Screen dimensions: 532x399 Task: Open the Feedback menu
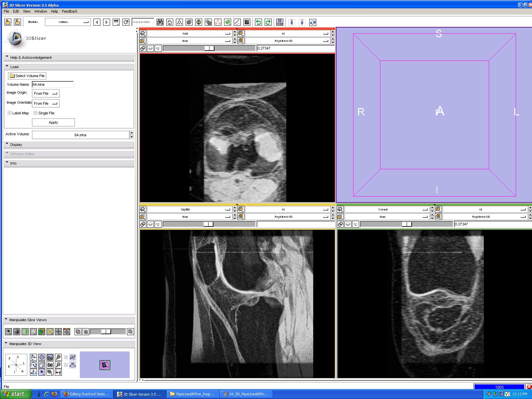(69, 11)
